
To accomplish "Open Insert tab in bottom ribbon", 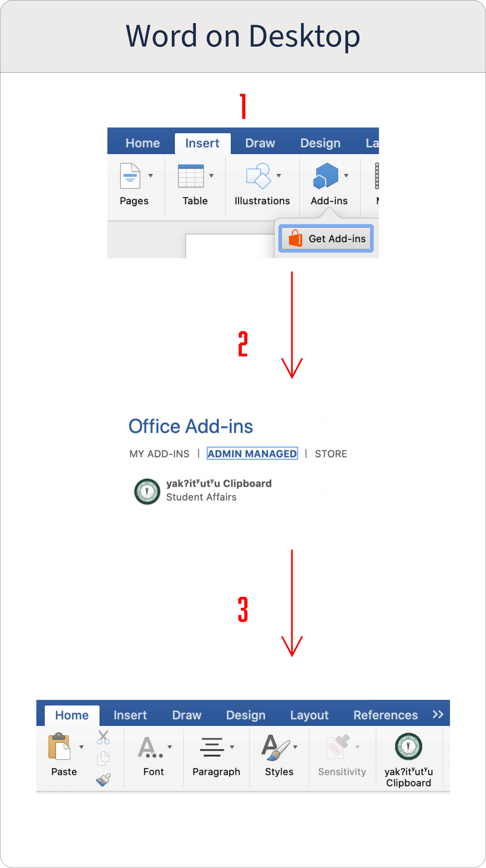I will [130, 715].
